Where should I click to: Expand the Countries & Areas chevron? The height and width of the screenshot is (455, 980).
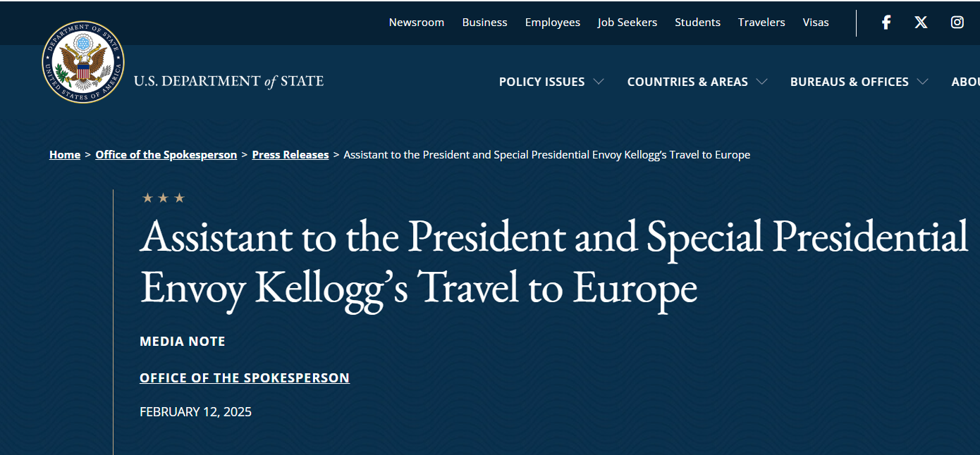[x=761, y=82]
